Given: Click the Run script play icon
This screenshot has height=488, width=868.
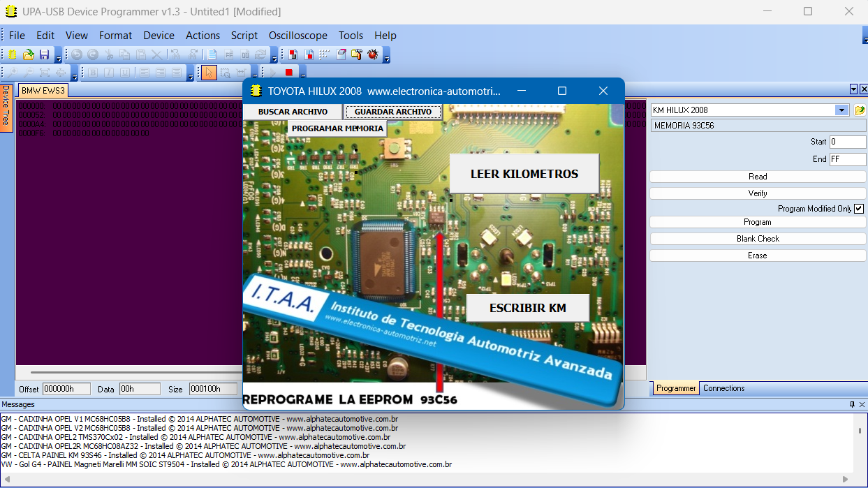Looking at the screenshot, I should pos(272,72).
